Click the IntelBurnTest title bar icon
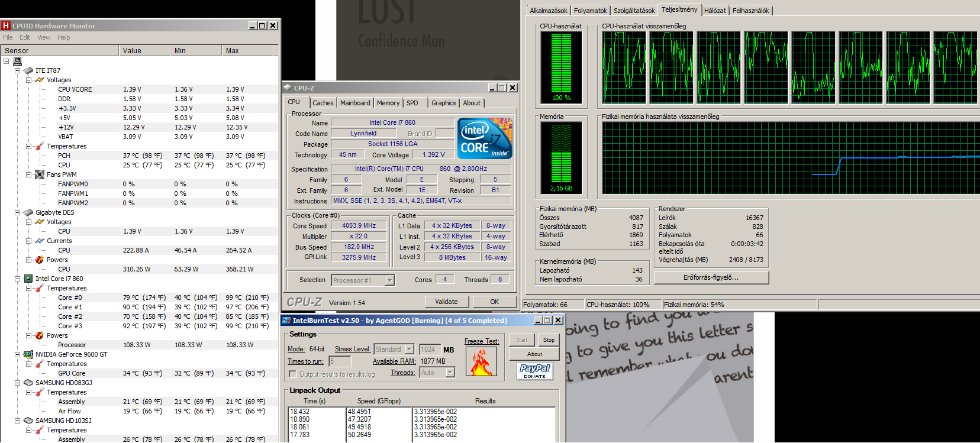980x443 pixels. coord(286,320)
